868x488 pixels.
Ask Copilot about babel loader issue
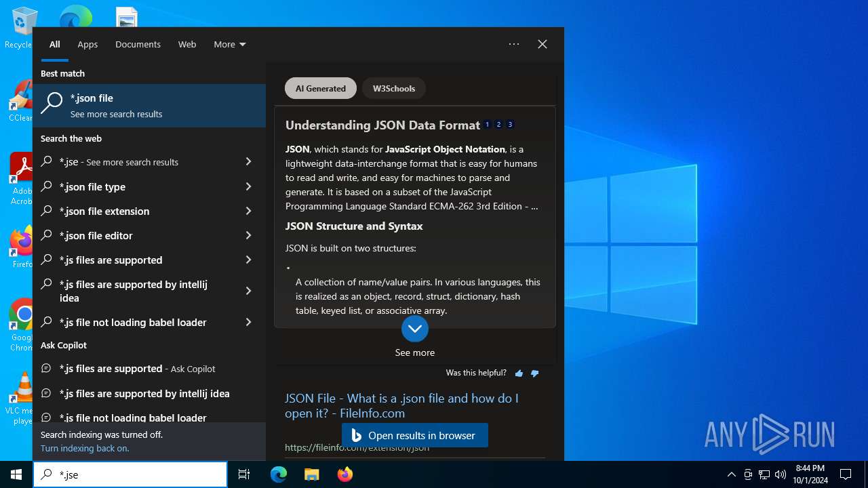[149, 416]
